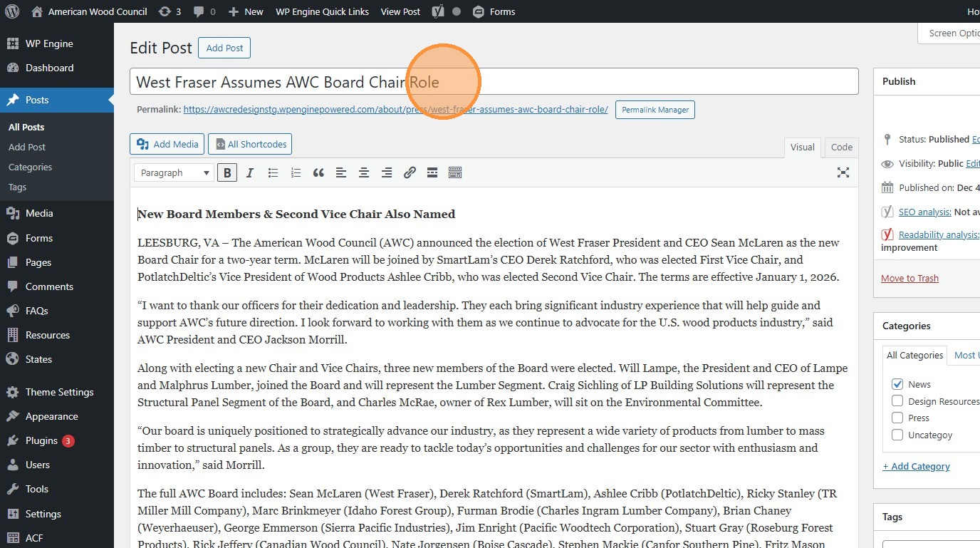Open Users in the sidebar
Viewport: 980px width, 548px height.
[x=57, y=465]
